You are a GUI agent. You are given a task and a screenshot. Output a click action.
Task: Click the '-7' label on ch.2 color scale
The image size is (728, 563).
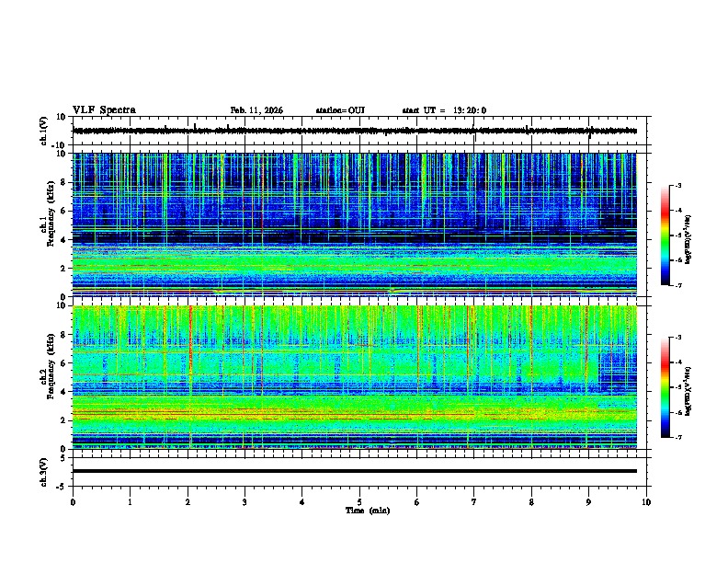[x=678, y=438]
